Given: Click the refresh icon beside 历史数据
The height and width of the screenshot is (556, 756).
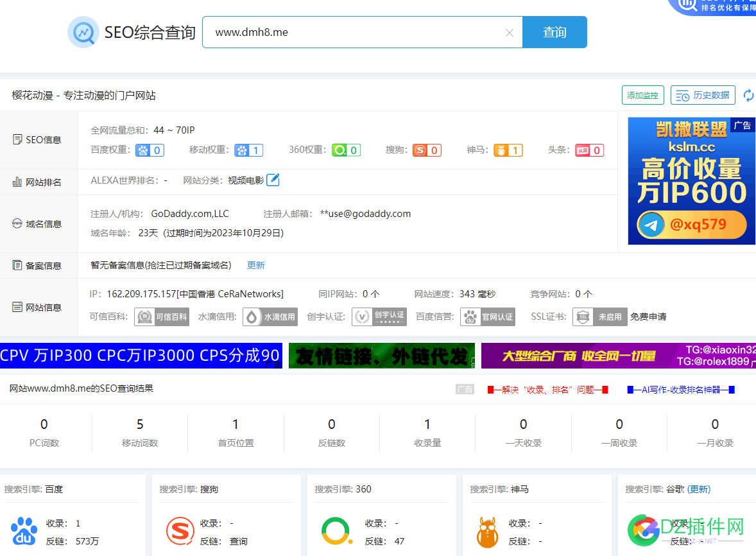Looking at the screenshot, I should pos(748,95).
